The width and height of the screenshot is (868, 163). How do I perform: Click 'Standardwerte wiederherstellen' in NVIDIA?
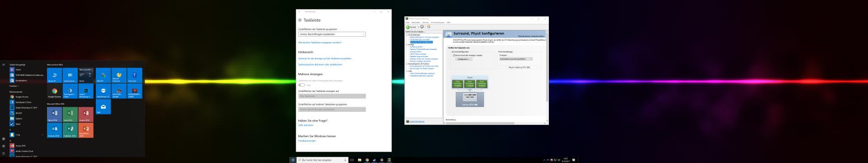tap(531, 36)
